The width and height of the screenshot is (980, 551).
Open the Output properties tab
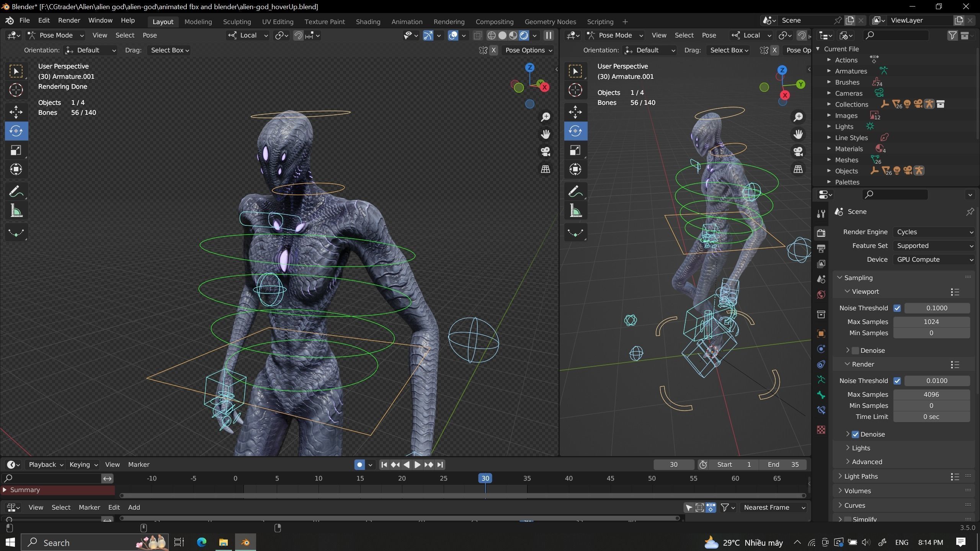[821, 248]
